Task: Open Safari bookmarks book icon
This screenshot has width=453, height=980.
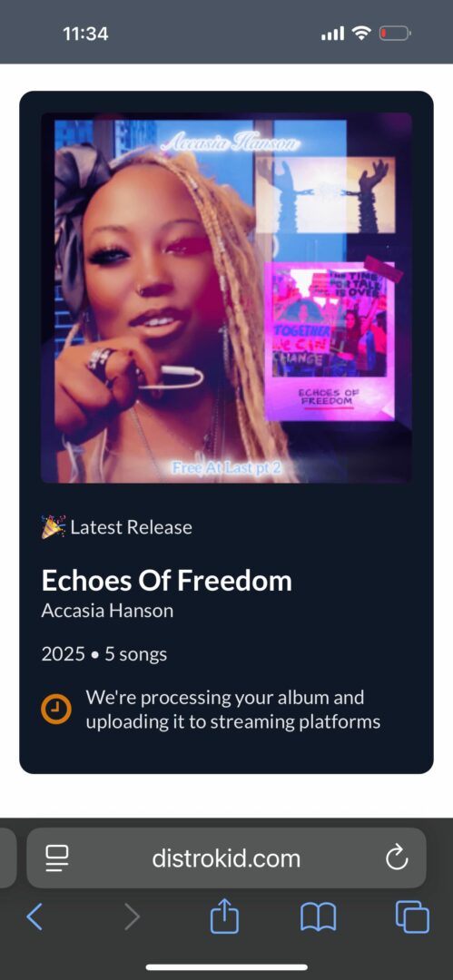Action: (x=319, y=917)
